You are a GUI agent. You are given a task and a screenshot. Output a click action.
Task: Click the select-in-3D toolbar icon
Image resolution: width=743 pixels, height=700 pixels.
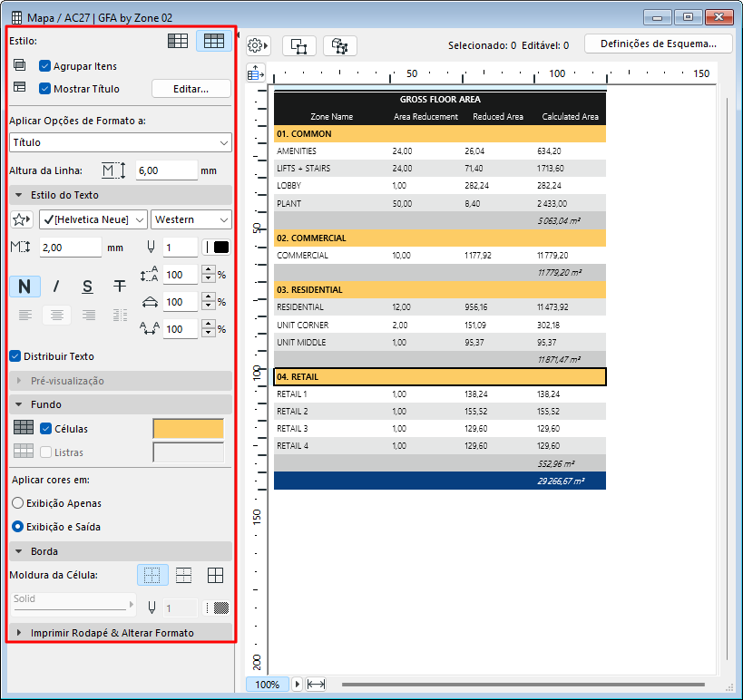[340, 46]
